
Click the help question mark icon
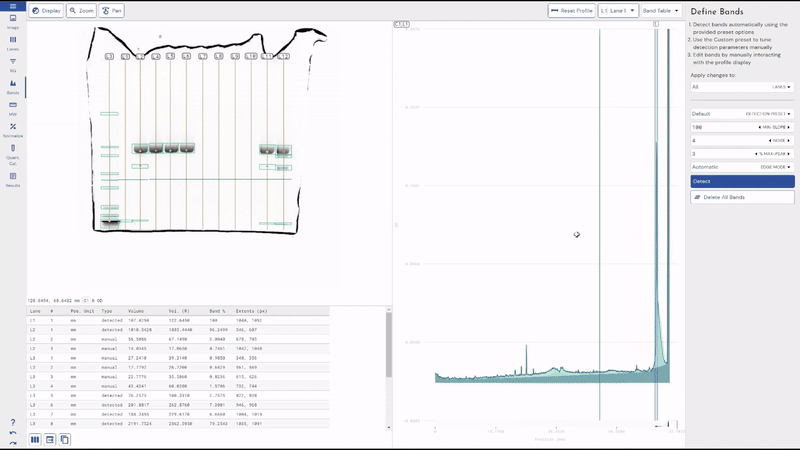(x=13, y=422)
